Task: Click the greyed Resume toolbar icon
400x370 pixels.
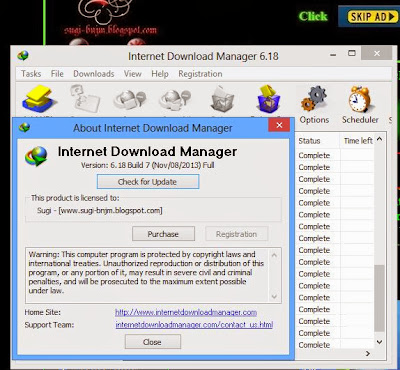Action: [85, 99]
